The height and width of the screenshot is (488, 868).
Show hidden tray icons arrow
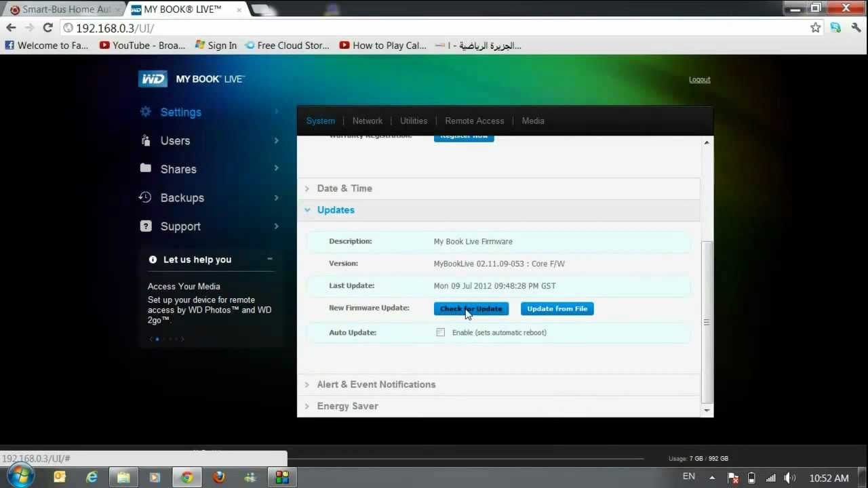point(712,478)
